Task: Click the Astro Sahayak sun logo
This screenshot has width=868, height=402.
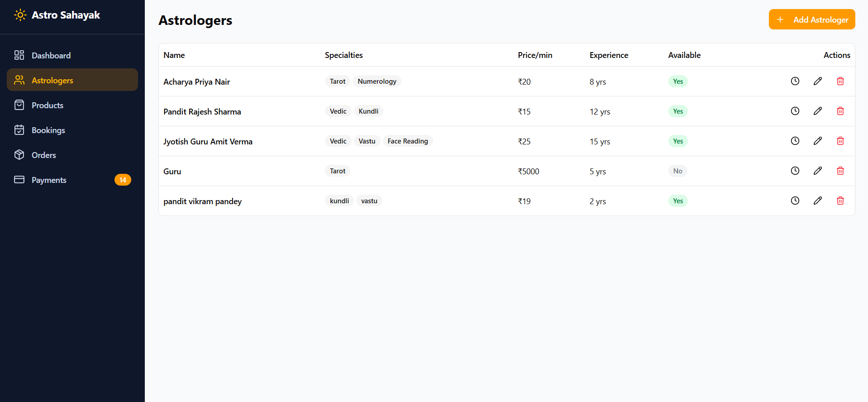Action: pyautogui.click(x=20, y=15)
